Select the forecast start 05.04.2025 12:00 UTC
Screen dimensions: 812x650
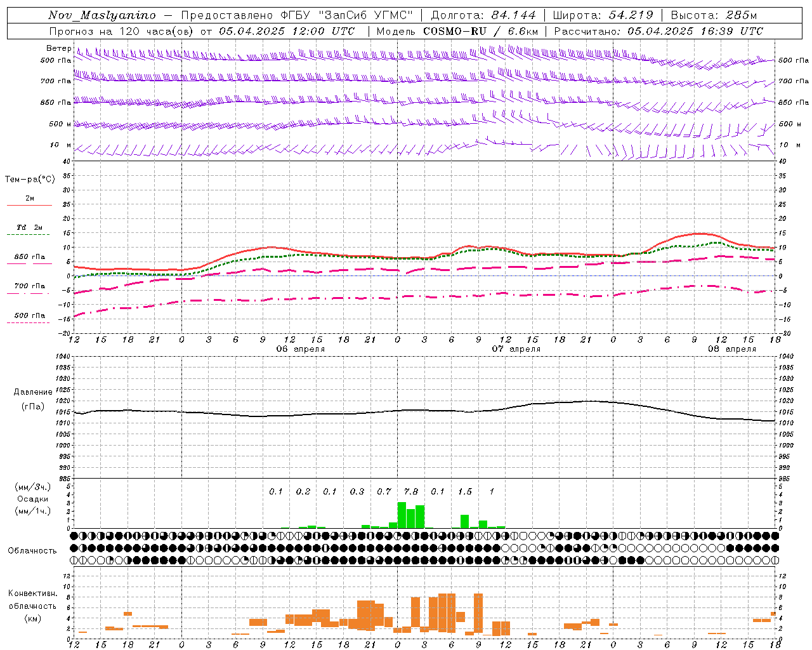(x=287, y=31)
